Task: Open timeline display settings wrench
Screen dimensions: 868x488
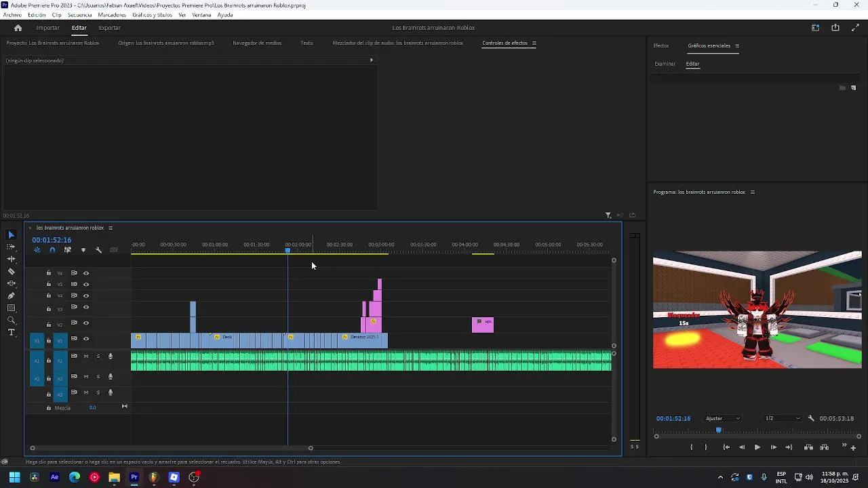Action: [x=99, y=250]
